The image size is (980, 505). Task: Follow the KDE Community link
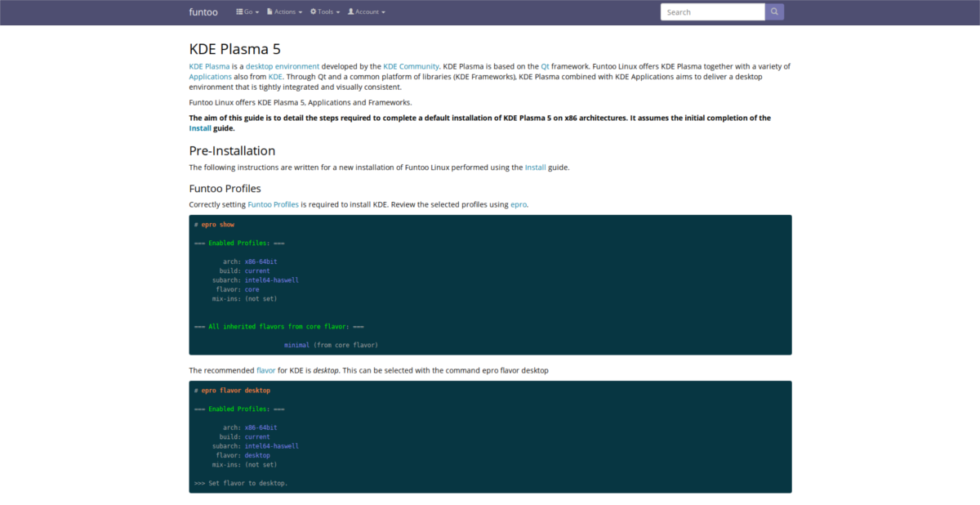coord(411,66)
